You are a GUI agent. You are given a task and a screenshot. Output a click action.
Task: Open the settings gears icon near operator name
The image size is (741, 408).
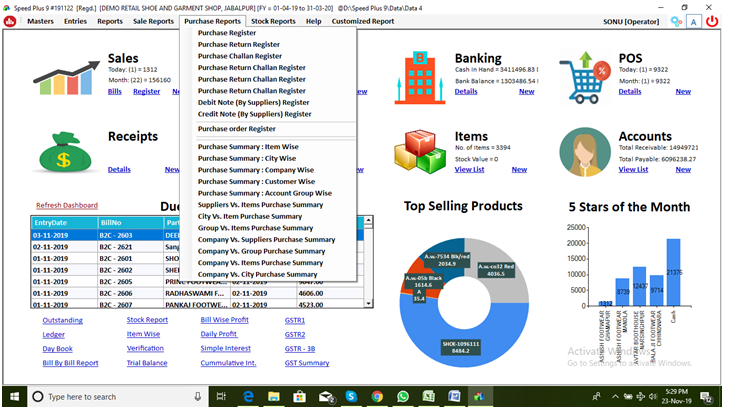[676, 21]
